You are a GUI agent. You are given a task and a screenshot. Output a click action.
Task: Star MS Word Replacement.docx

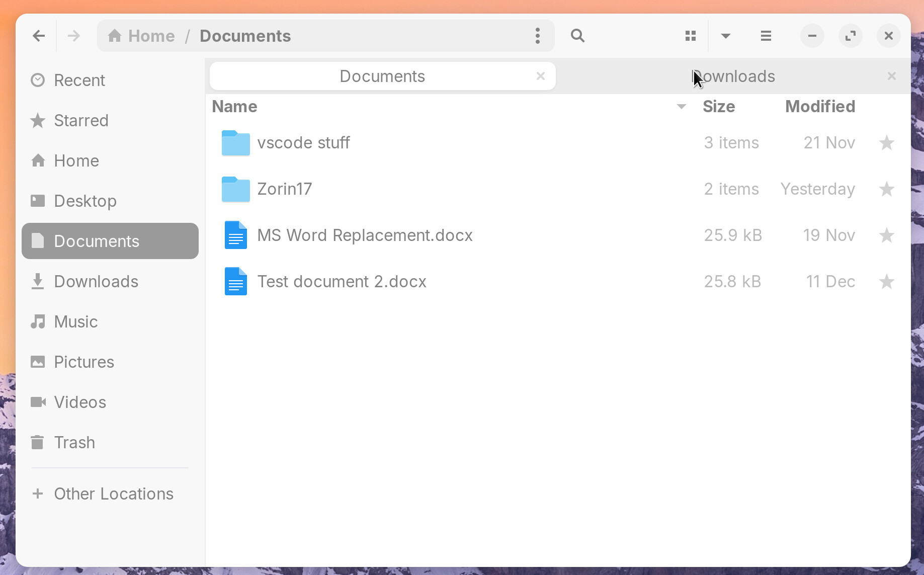886,235
